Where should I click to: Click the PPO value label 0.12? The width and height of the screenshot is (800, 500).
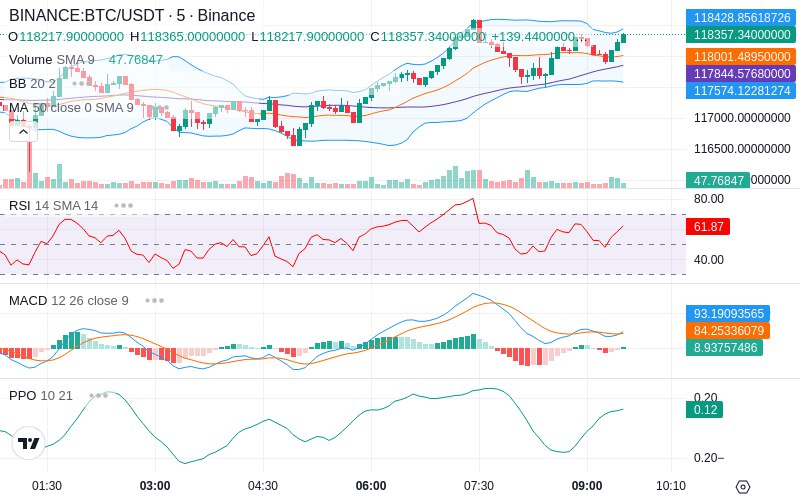click(705, 410)
